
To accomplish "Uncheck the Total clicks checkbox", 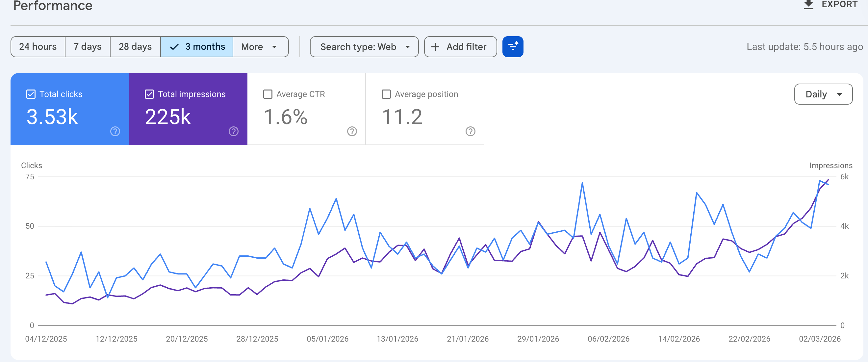I will click(31, 94).
